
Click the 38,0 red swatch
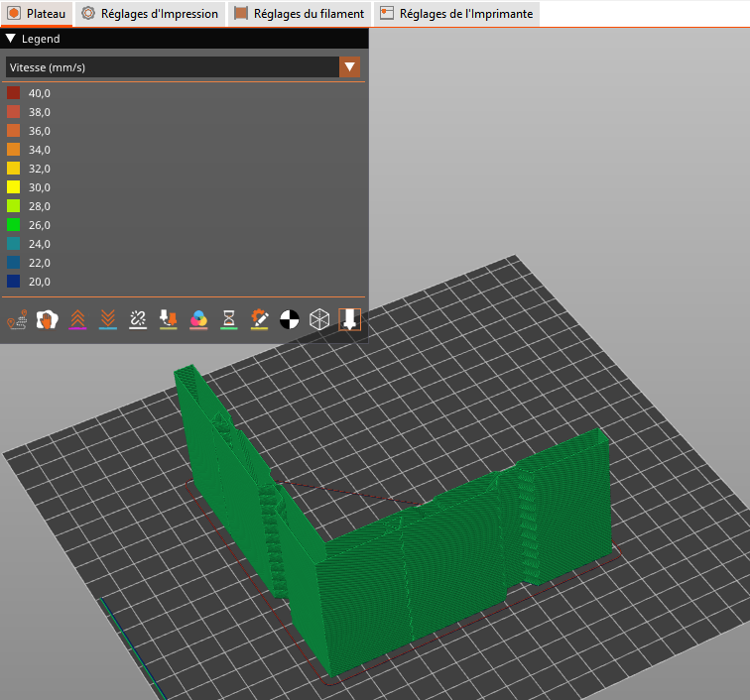pyautogui.click(x=14, y=112)
